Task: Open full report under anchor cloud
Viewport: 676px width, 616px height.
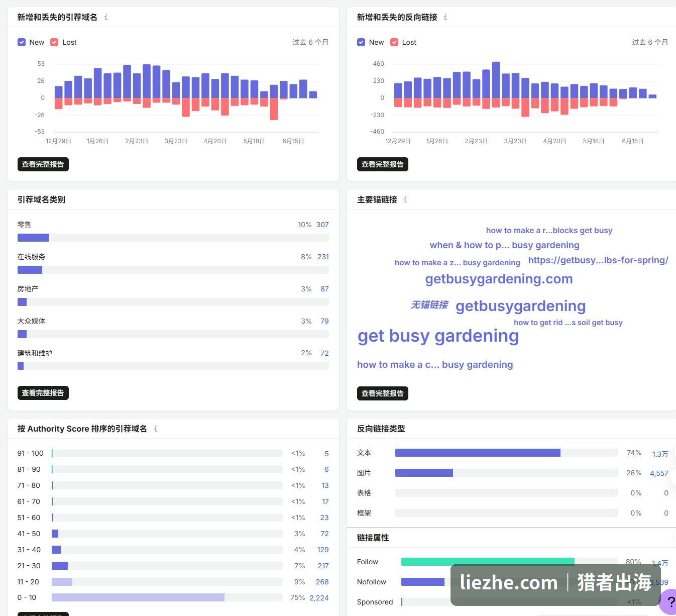Action: (383, 393)
